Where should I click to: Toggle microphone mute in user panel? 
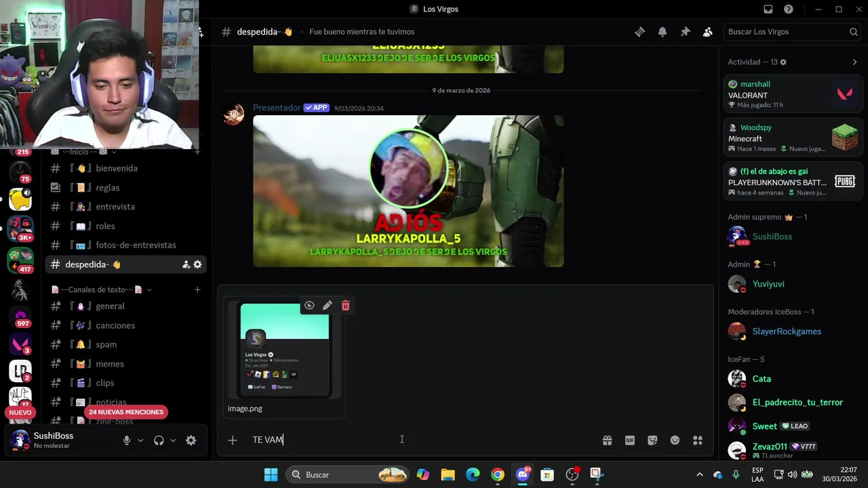[x=126, y=441]
